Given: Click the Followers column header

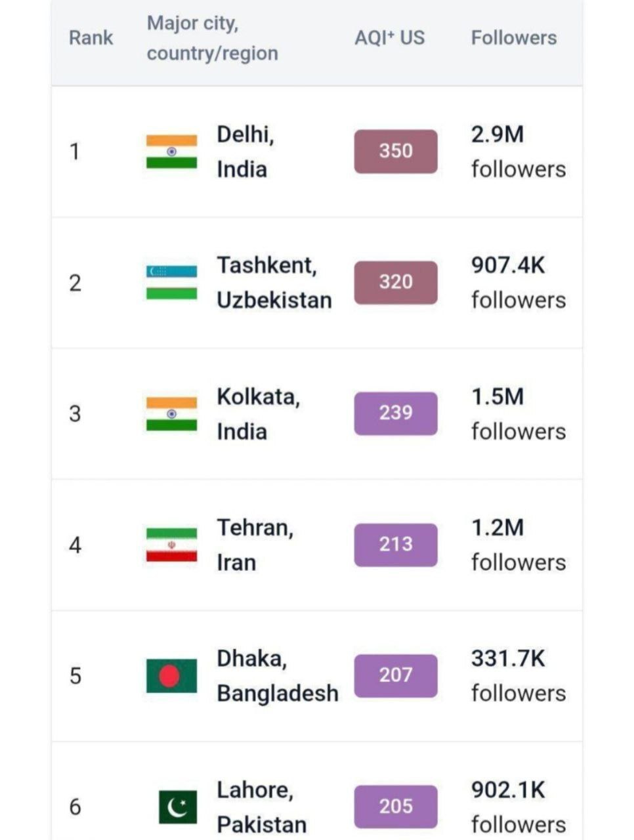Looking at the screenshot, I should point(514,38).
